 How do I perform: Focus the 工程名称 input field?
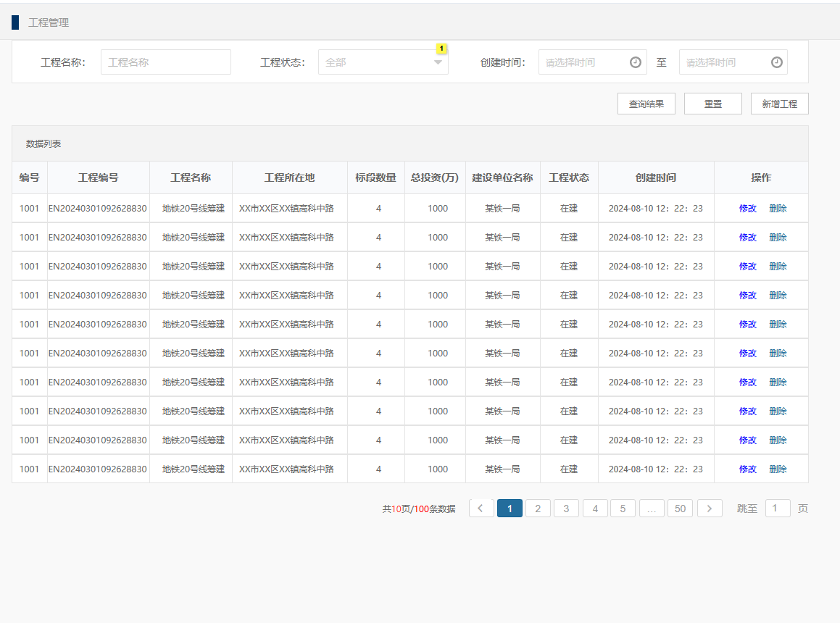click(165, 62)
